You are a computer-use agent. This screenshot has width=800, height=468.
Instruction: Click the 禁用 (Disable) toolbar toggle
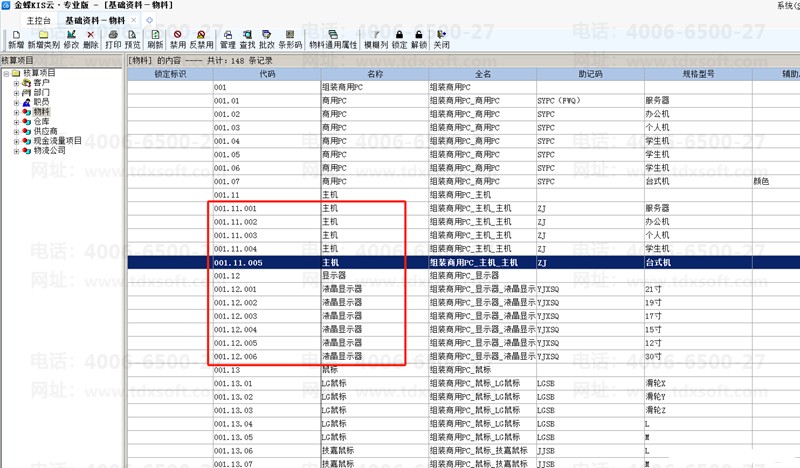pyautogui.click(x=178, y=39)
